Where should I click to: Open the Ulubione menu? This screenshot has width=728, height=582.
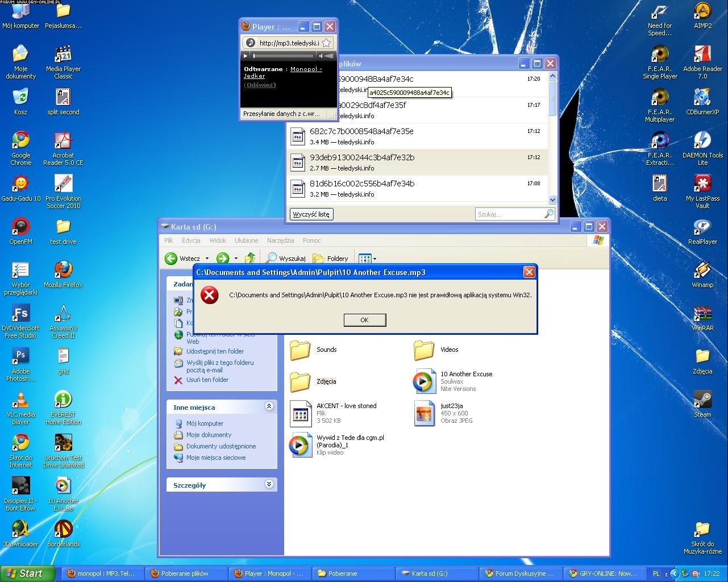(x=247, y=240)
